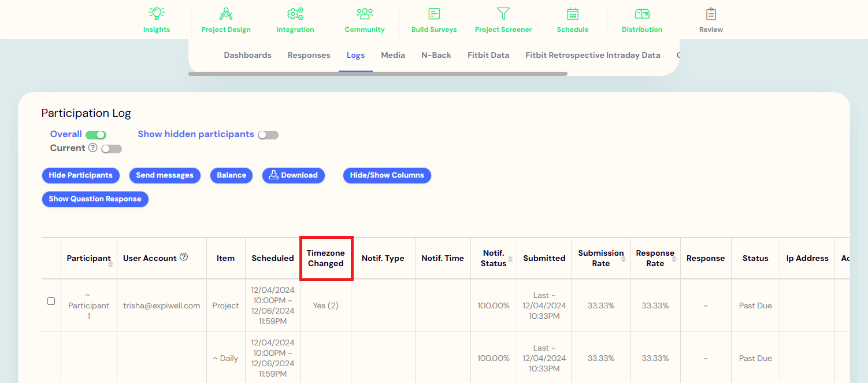This screenshot has height=383, width=868.
Task: Click the Participation Log heading
Action: coord(86,113)
